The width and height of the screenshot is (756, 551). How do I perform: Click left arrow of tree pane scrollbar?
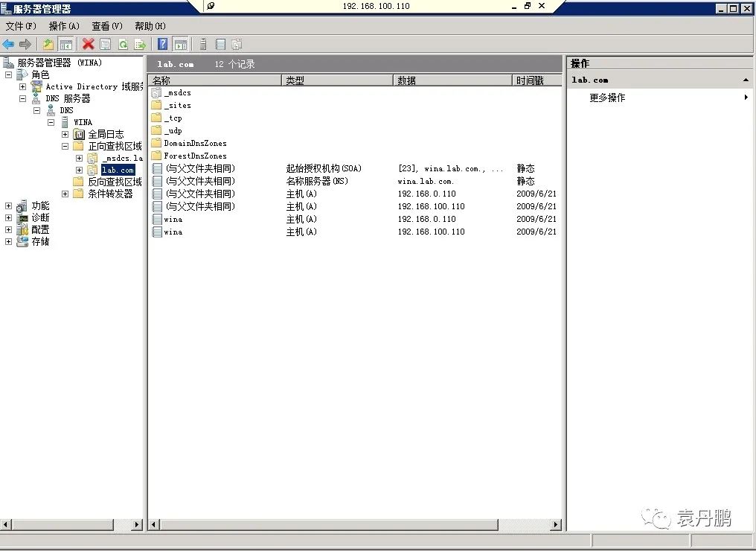pyautogui.click(x=5, y=524)
